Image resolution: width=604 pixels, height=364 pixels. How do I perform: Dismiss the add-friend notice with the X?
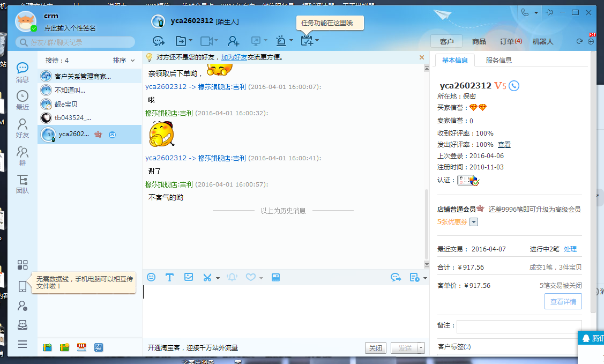[422, 57]
